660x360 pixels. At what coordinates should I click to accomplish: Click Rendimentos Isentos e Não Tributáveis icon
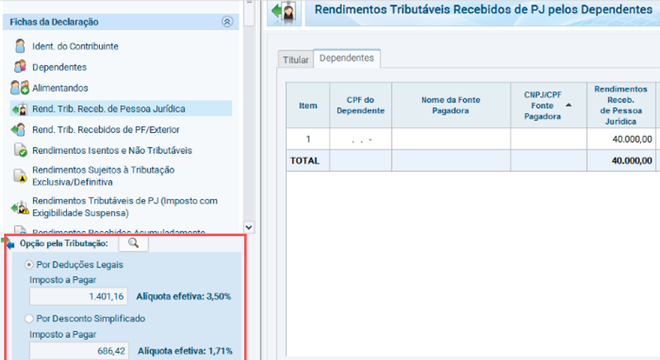point(20,150)
